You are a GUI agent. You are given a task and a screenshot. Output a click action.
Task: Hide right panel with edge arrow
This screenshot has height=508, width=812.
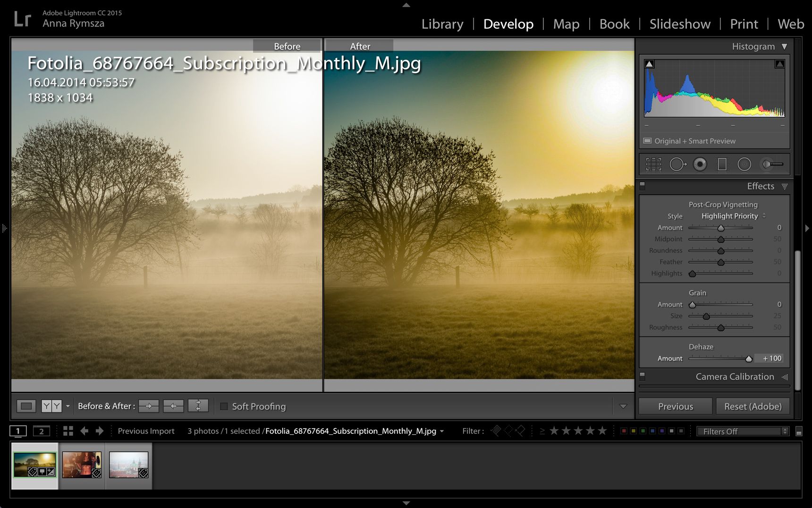point(807,228)
